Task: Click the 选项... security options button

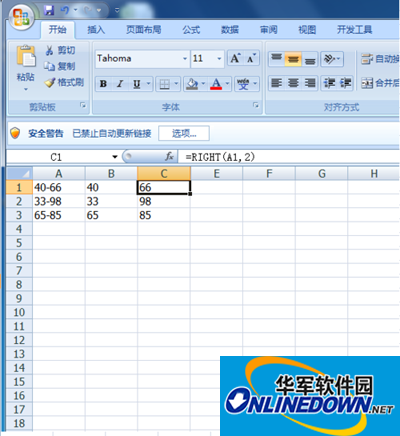Action: [x=184, y=133]
